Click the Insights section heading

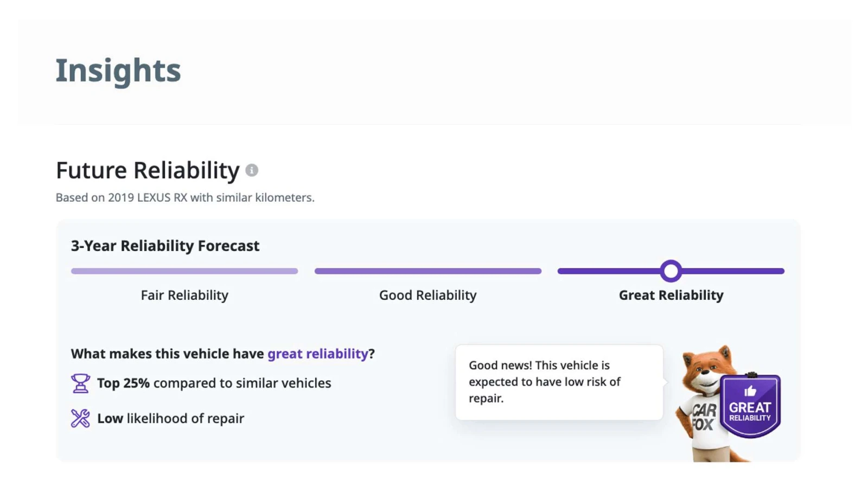(x=118, y=71)
